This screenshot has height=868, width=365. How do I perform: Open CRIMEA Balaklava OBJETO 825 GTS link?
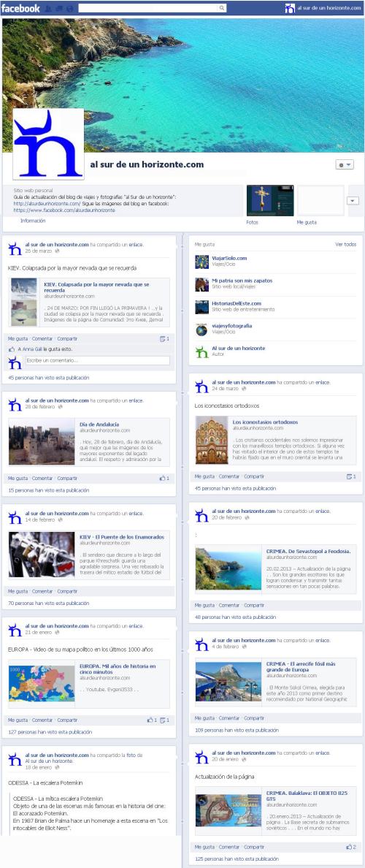[x=307, y=796]
